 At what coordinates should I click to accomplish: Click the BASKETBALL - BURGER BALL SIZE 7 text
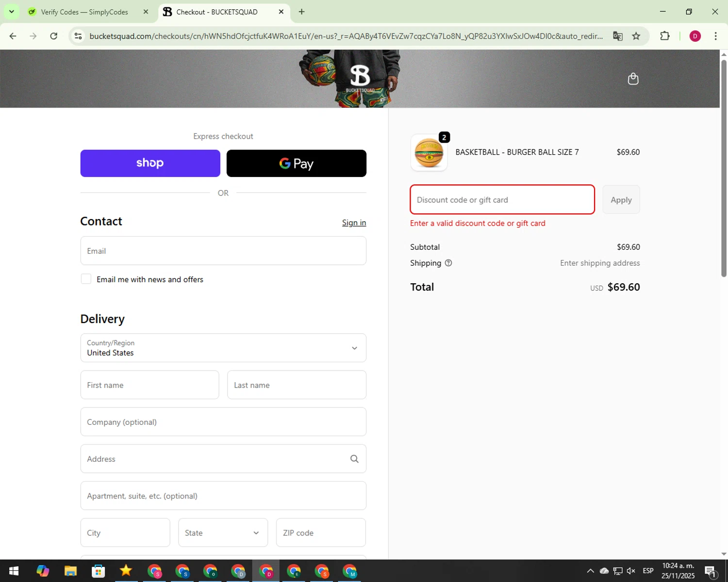coord(517,152)
